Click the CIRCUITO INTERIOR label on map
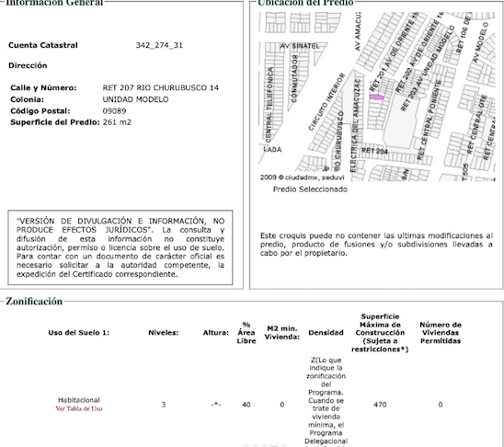This screenshot has width=504, height=447. click(326, 101)
